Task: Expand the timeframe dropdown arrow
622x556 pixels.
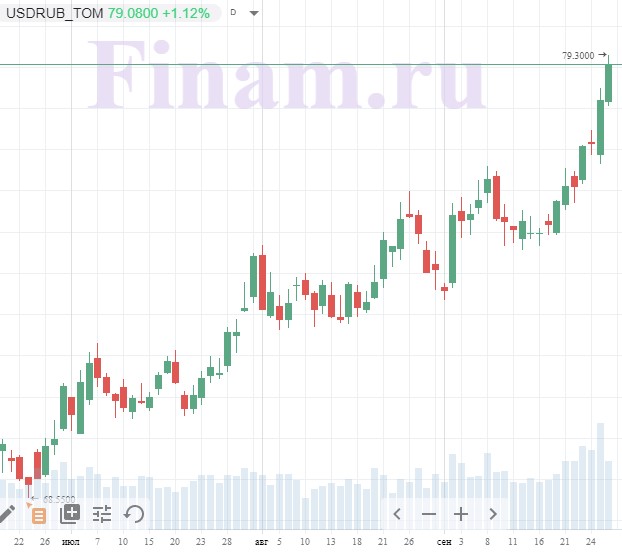Action: click(x=254, y=13)
